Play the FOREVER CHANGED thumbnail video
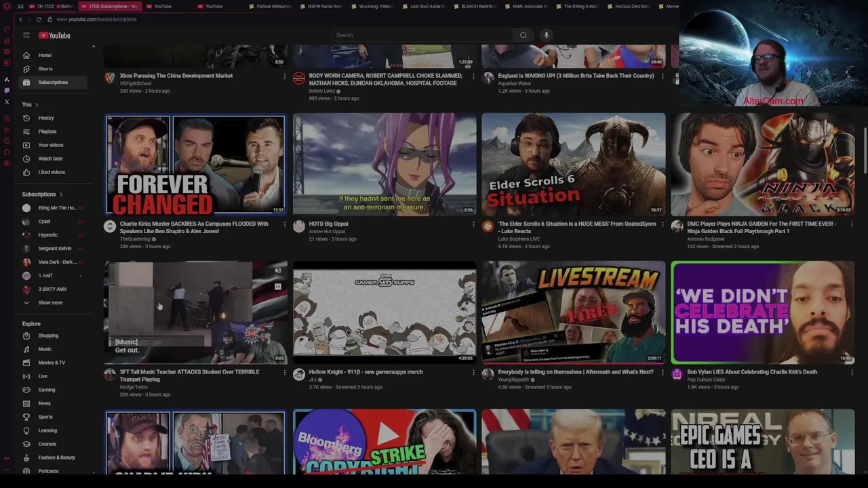Image resolution: width=868 pixels, height=488 pixels. (195, 165)
